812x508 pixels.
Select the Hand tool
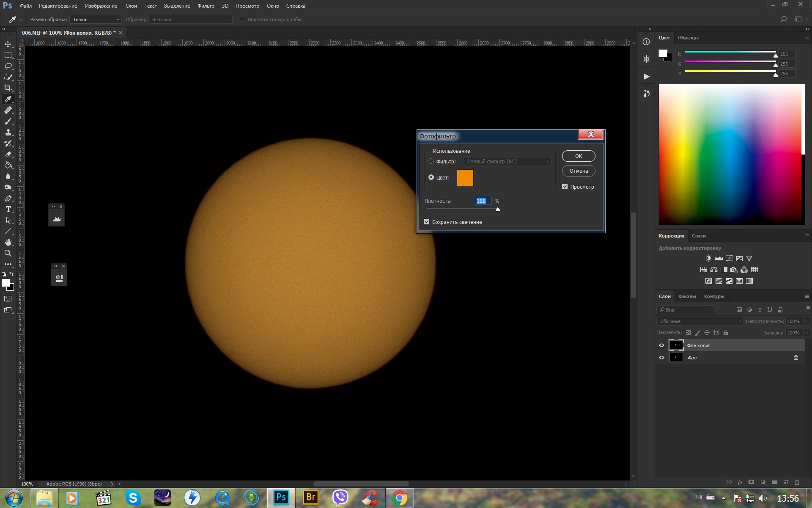click(x=8, y=242)
